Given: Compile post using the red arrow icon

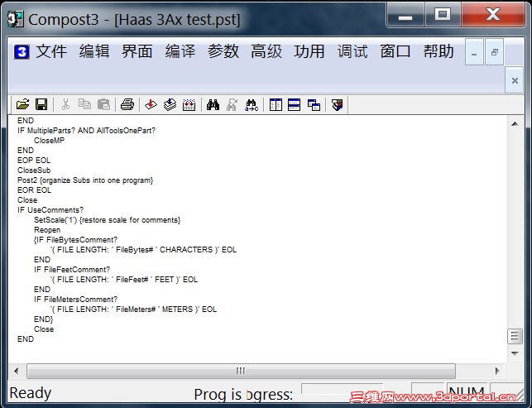Looking at the screenshot, I should tap(151, 104).
